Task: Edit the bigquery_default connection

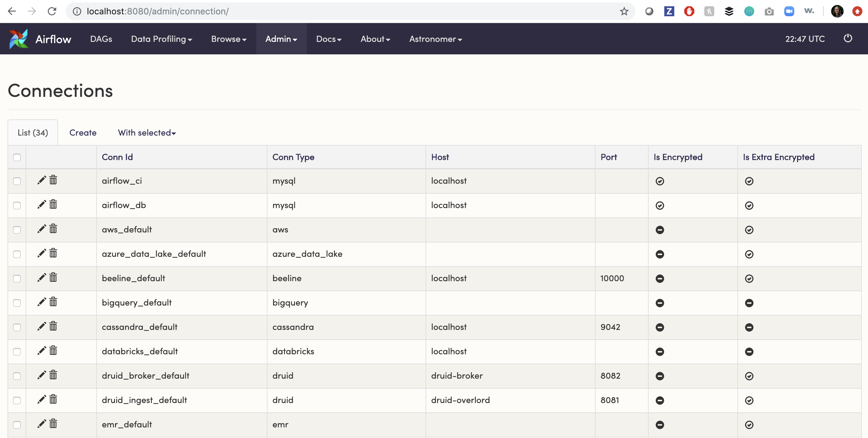Action: click(x=42, y=302)
